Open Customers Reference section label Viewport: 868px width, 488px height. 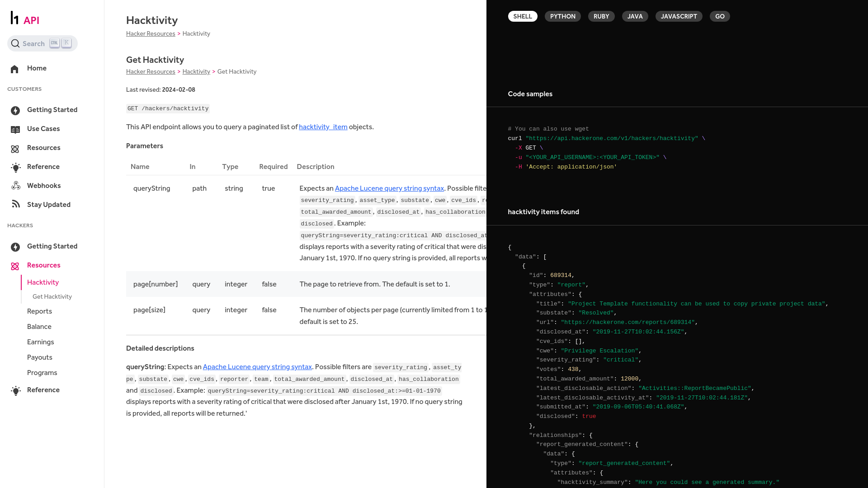click(43, 167)
